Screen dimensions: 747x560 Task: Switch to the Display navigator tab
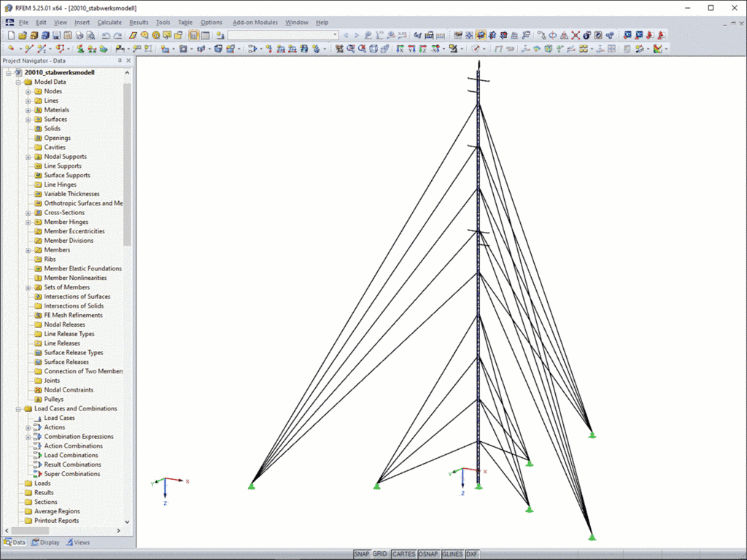[x=46, y=542]
